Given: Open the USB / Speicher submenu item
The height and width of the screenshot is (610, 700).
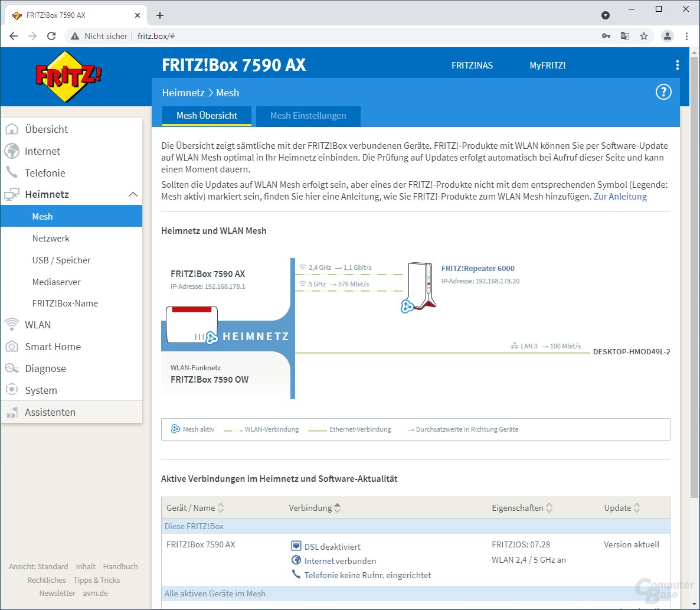Looking at the screenshot, I should [61, 260].
